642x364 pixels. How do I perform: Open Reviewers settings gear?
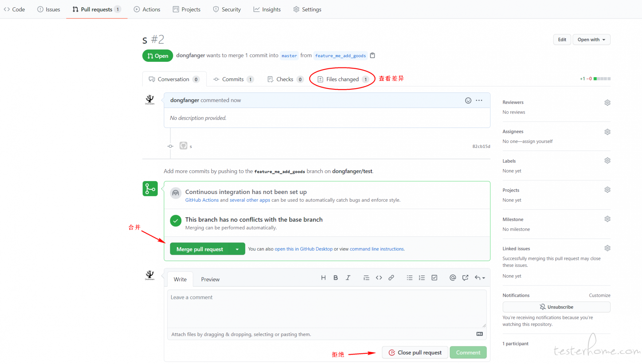tap(607, 103)
